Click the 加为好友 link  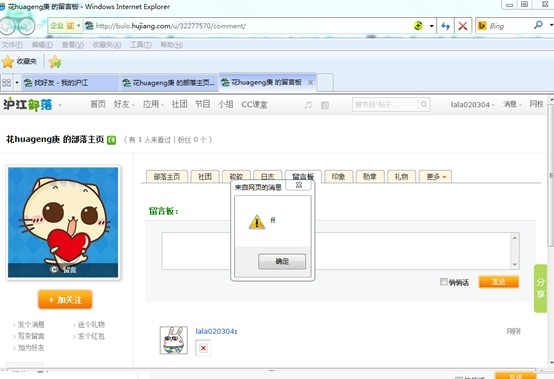click(31, 348)
